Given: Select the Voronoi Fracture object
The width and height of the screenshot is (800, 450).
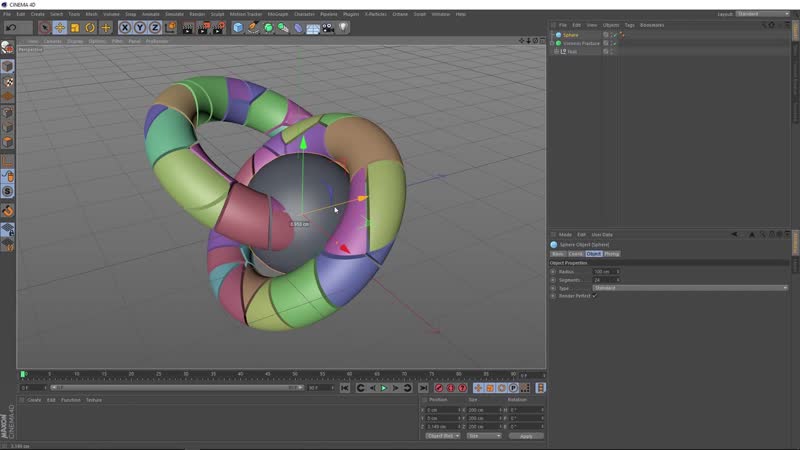Looking at the screenshot, I should coord(581,43).
